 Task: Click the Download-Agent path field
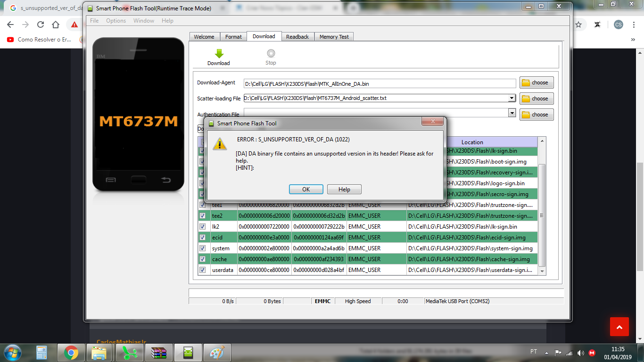(x=380, y=83)
